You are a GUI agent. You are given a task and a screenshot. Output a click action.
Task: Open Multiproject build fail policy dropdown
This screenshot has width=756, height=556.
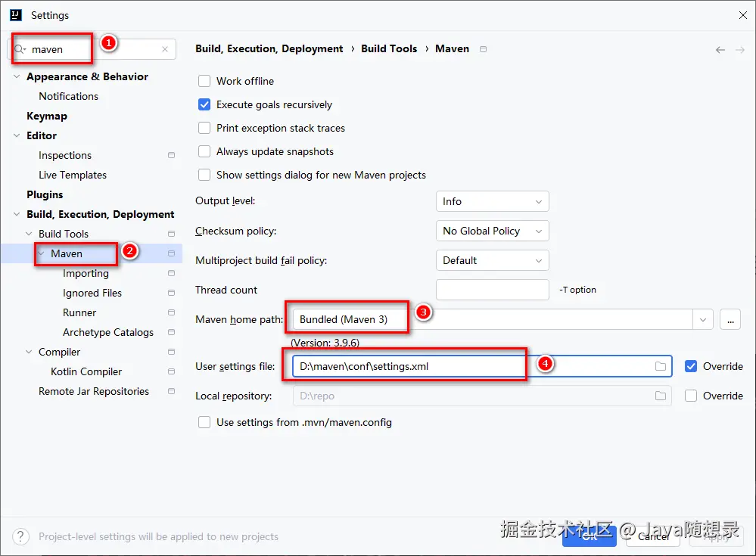(492, 260)
